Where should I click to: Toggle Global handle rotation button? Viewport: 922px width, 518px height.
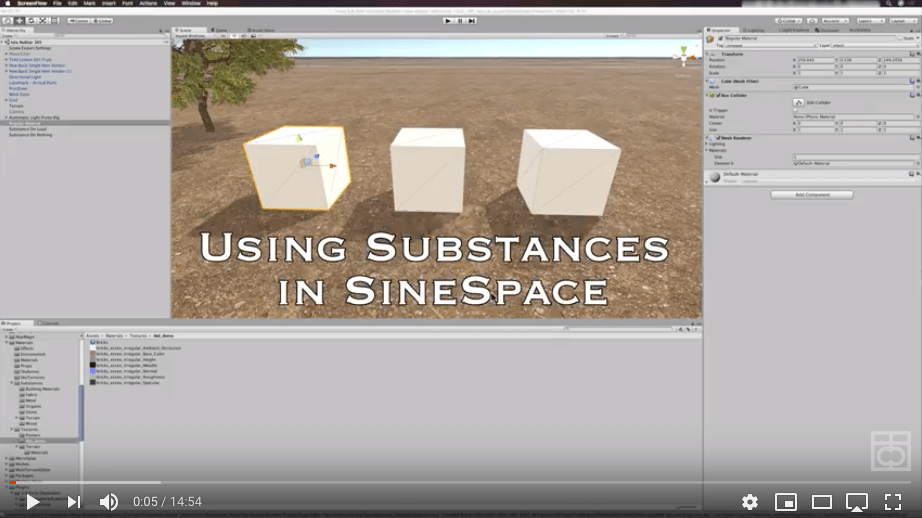(x=102, y=21)
